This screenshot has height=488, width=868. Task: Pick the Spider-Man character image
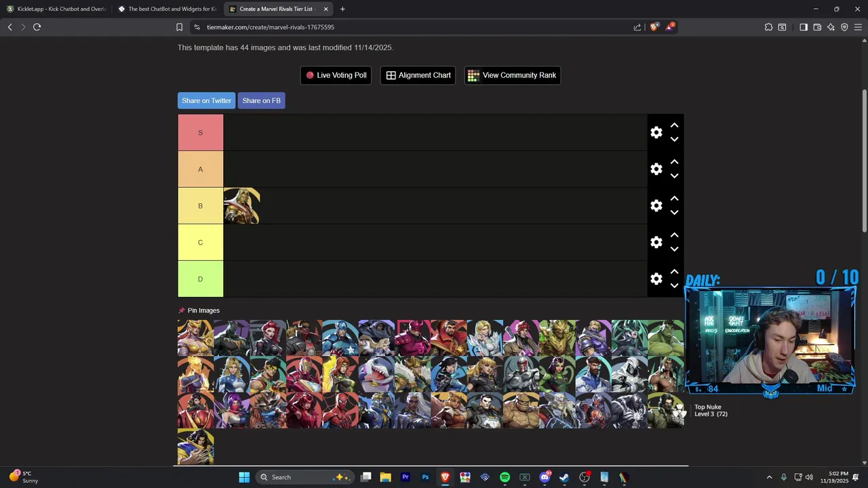(x=340, y=410)
